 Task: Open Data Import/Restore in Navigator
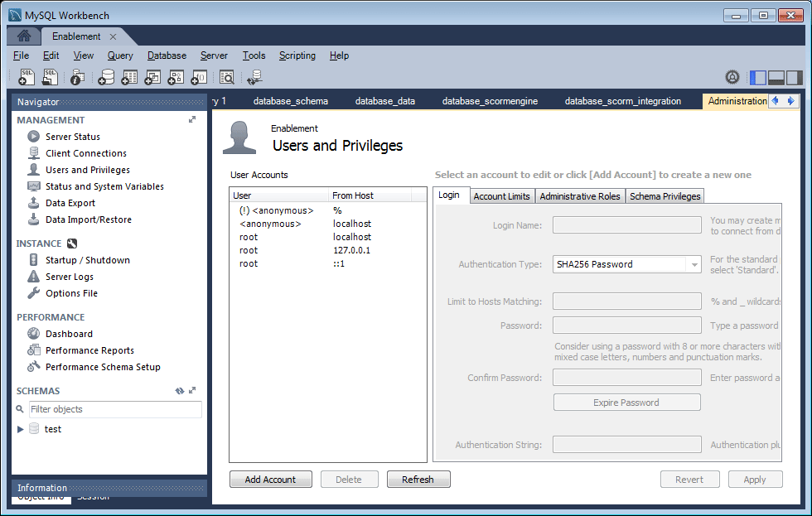89,219
